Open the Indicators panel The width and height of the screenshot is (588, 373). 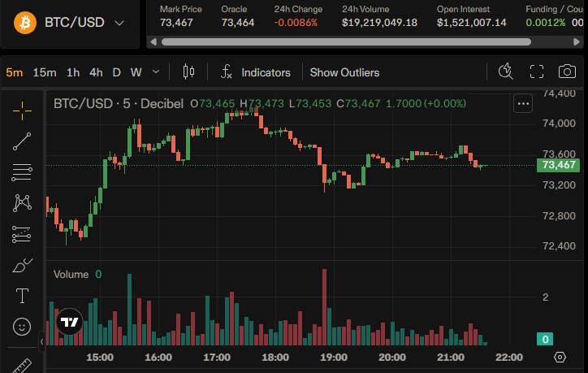tap(256, 72)
